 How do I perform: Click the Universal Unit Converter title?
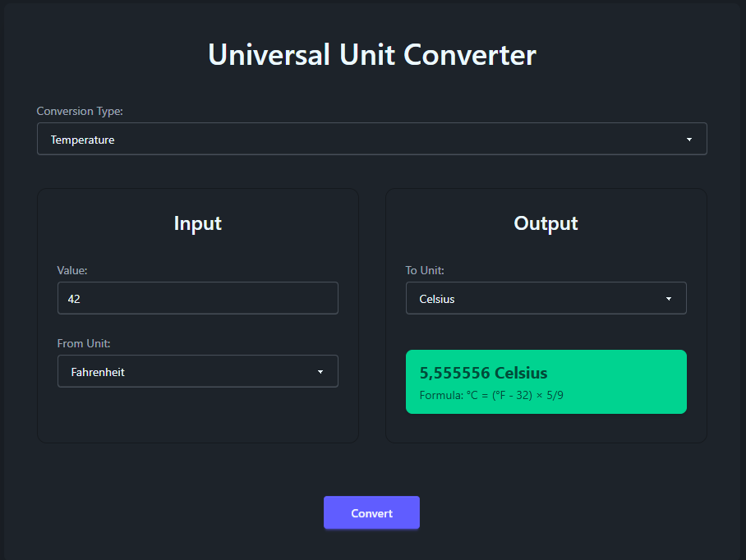(372, 55)
